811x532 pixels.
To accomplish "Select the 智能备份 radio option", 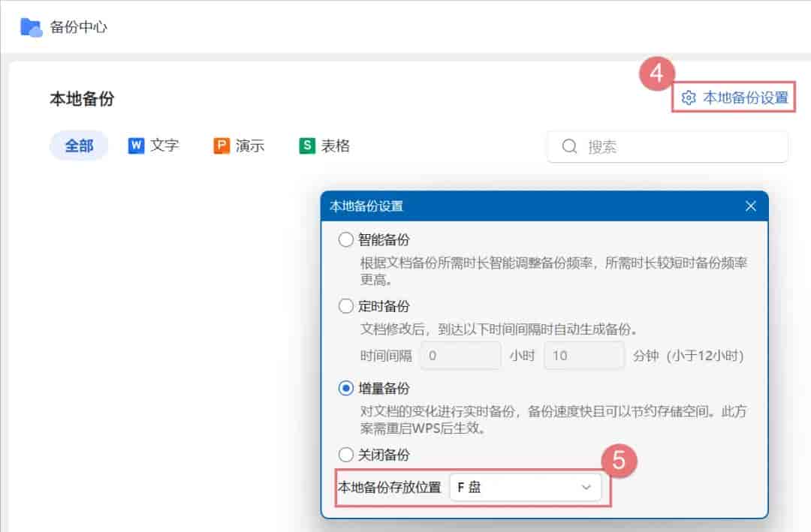I will point(345,239).
